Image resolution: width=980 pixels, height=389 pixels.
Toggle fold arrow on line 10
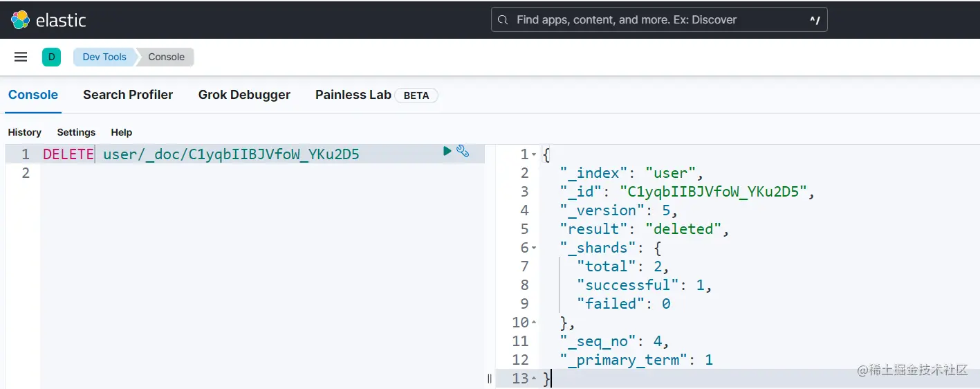[x=534, y=323]
